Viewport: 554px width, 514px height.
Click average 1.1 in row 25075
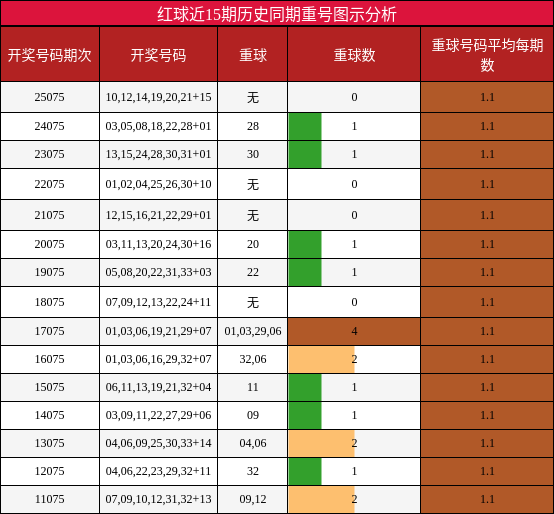pyautogui.click(x=487, y=97)
